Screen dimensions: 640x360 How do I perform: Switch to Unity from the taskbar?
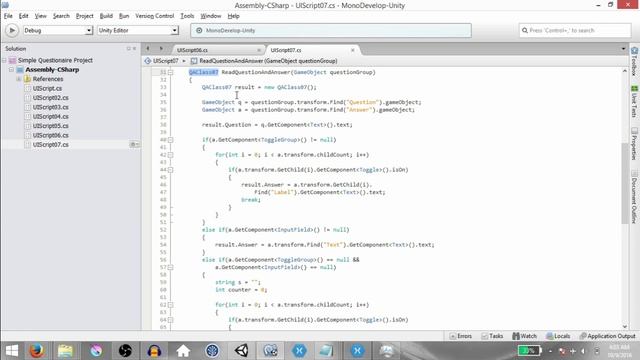click(241, 351)
